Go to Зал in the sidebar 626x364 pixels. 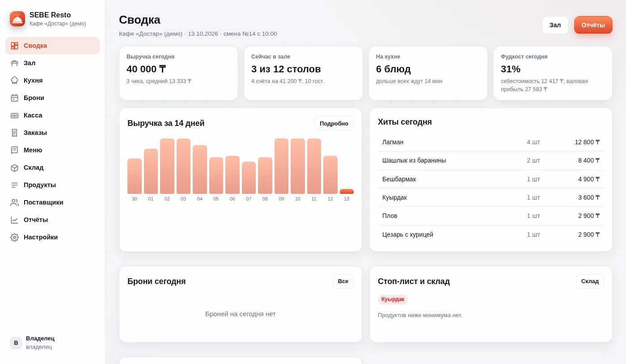click(x=52, y=63)
